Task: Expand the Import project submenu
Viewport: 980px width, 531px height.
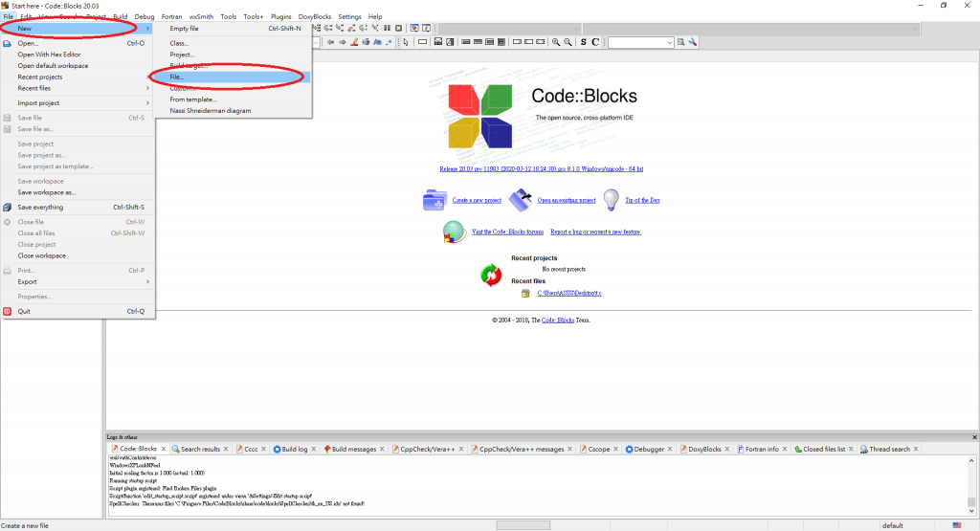Action: pos(148,103)
